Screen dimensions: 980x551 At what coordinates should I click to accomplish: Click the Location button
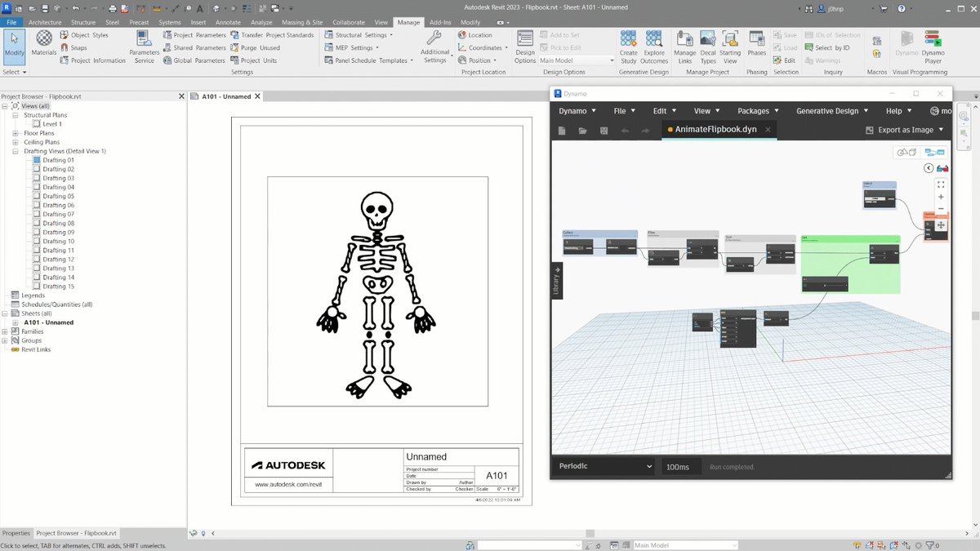click(475, 35)
